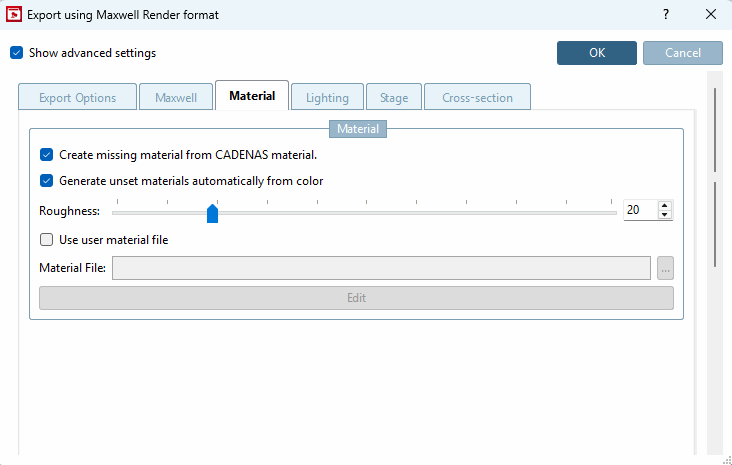
Task: Click the Material File label
Action: [72, 268]
